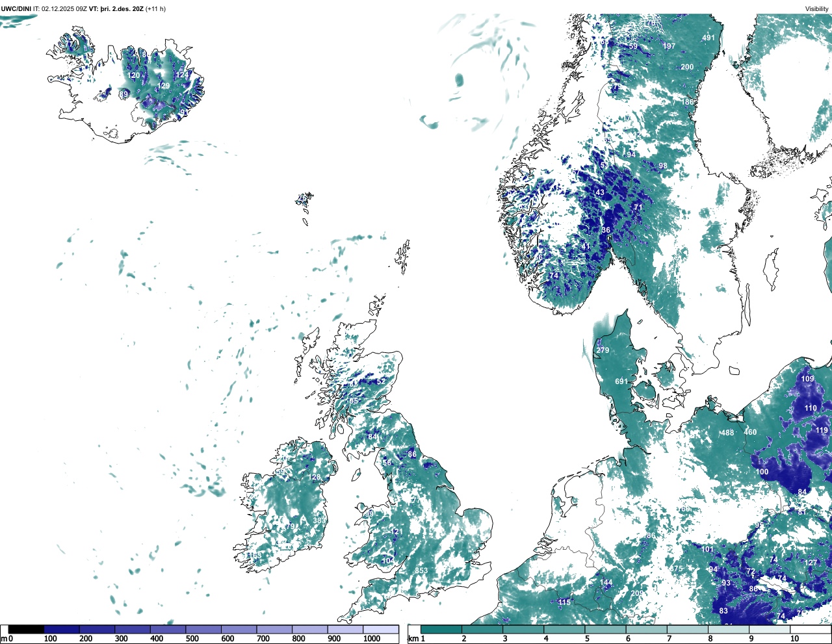Click the dark teal 1–2 km legend swatch
832x644 pixels.
pyautogui.click(x=441, y=629)
